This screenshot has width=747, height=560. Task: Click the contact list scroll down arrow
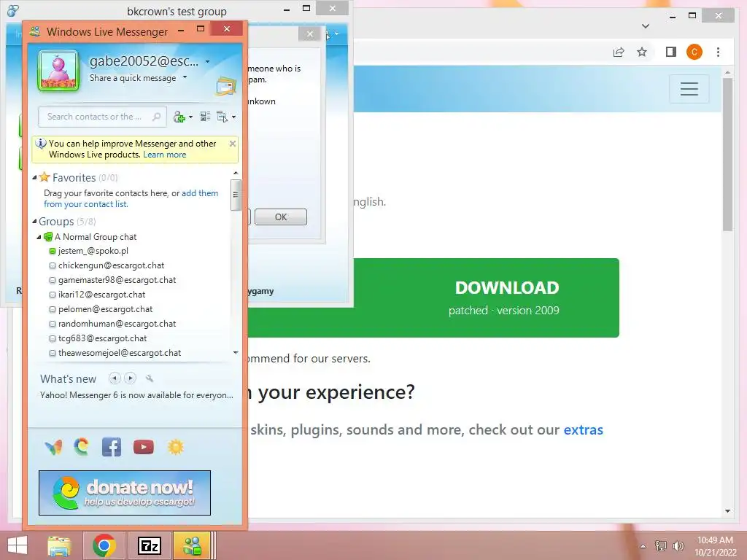[x=236, y=353]
